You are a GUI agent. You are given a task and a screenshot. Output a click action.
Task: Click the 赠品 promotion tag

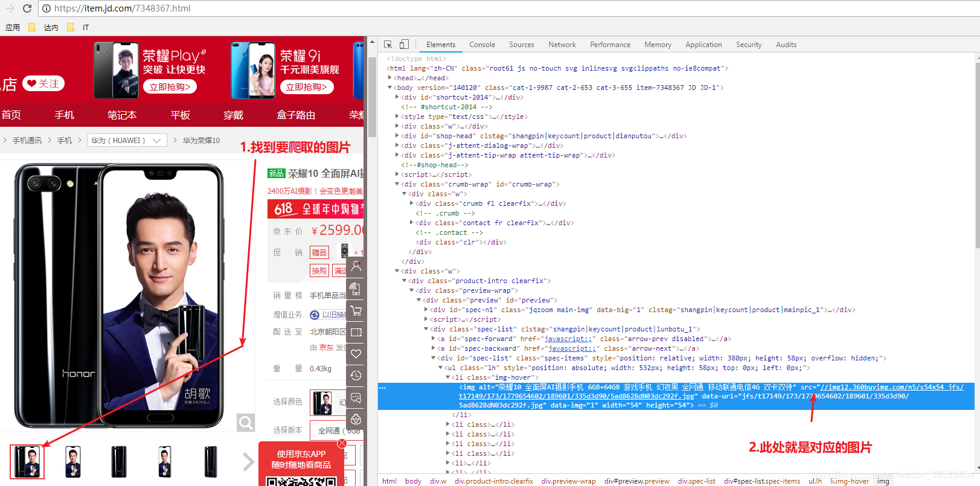pyautogui.click(x=319, y=252)
